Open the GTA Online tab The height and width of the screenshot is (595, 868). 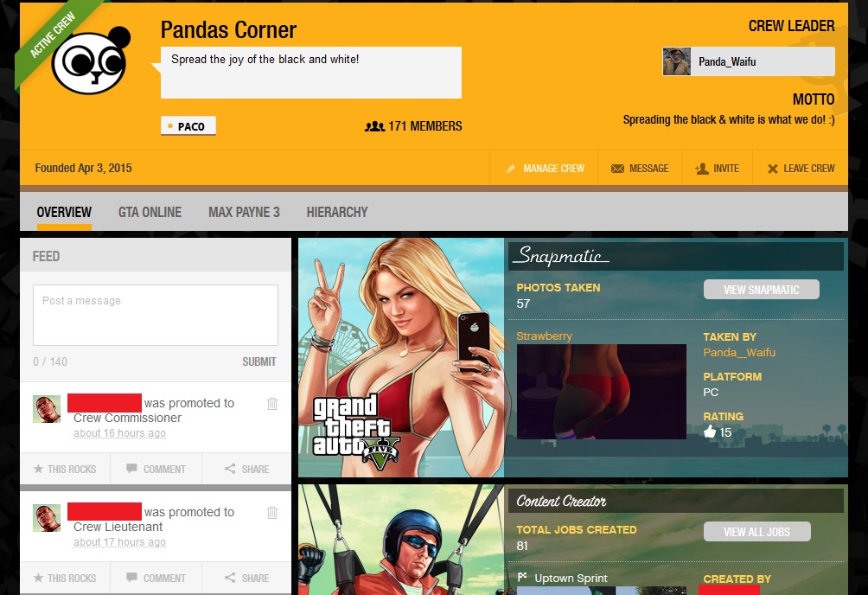[x=150, y=212]
